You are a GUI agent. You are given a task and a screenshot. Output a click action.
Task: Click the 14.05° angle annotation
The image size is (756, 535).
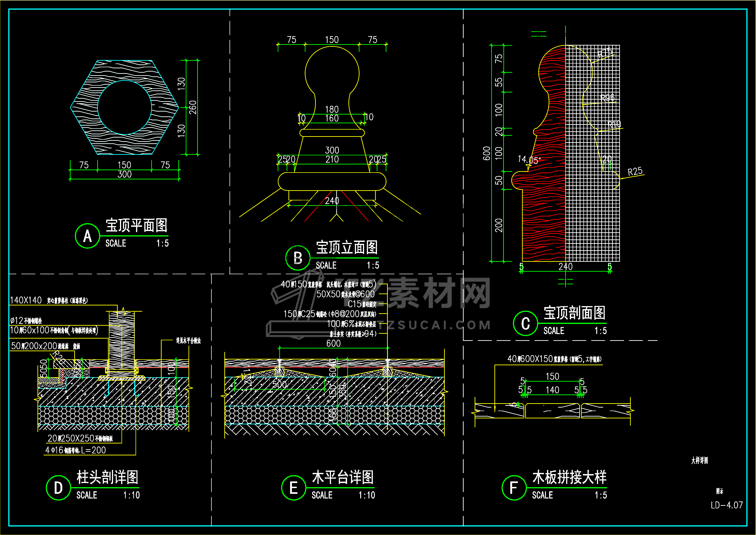529,160
